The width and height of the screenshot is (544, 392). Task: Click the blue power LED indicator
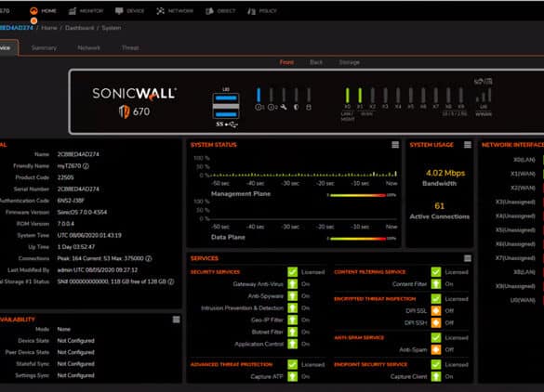[259, 95]
